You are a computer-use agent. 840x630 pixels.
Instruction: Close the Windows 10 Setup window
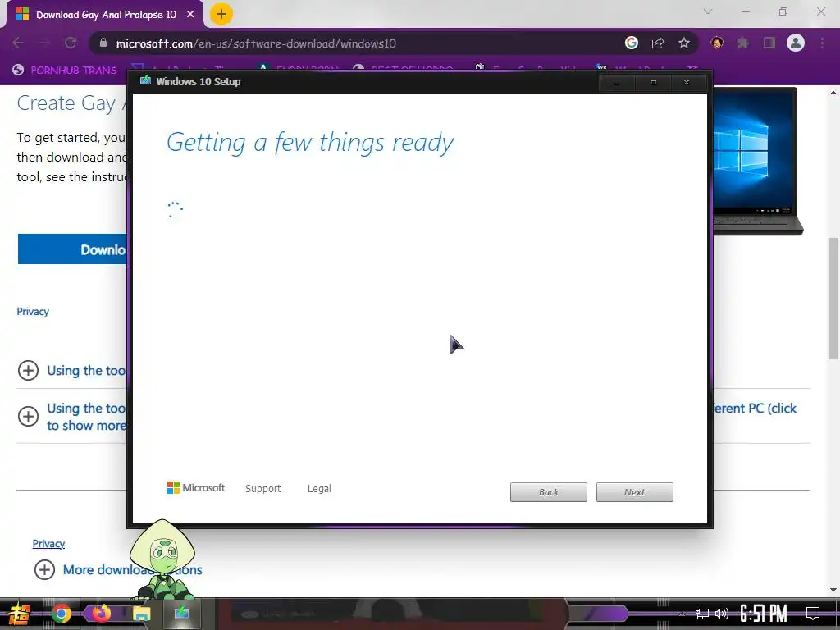[x=687, y=83]
